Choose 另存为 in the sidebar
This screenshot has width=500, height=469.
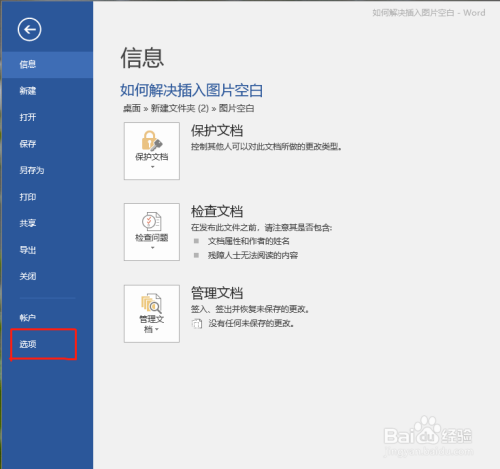[47, 170]
